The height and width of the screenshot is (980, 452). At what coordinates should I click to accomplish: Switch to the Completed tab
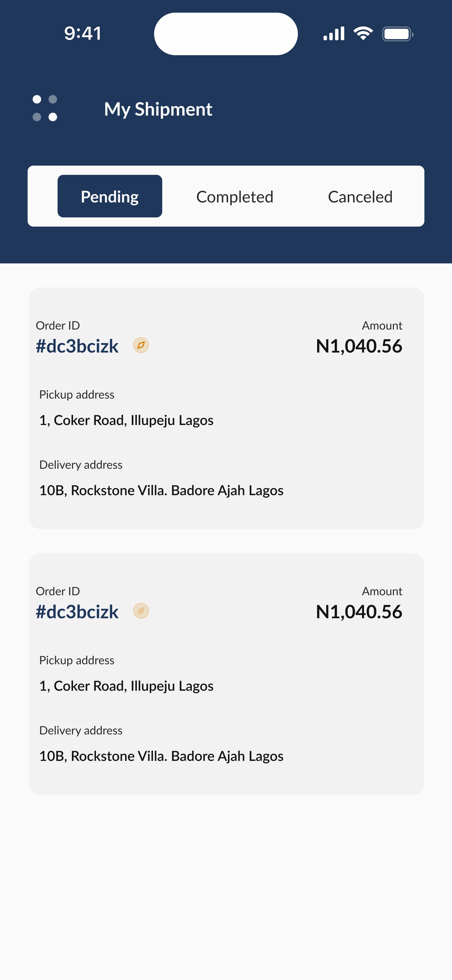click(x=235, y=197)
